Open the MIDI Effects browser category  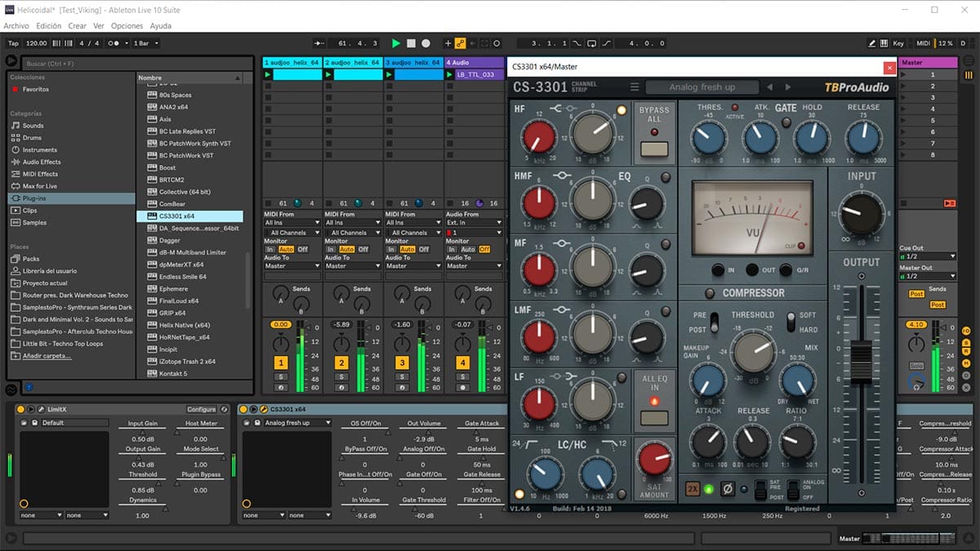click(x=40, y=174)
